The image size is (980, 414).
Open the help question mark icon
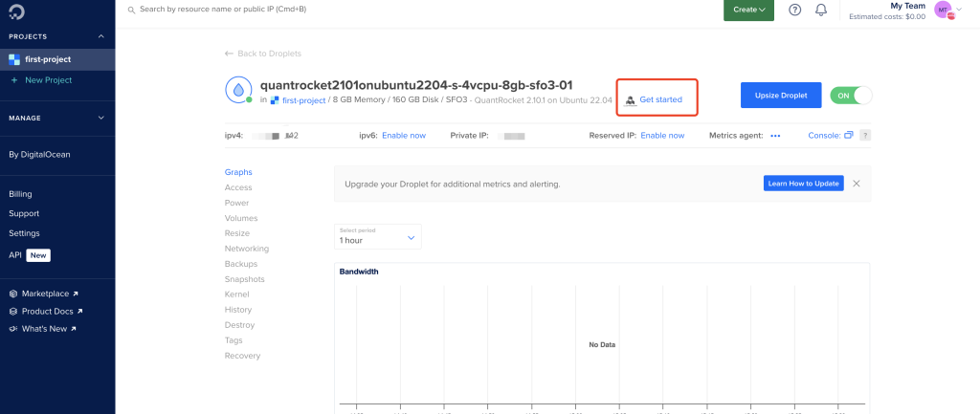tap(794, 10)
